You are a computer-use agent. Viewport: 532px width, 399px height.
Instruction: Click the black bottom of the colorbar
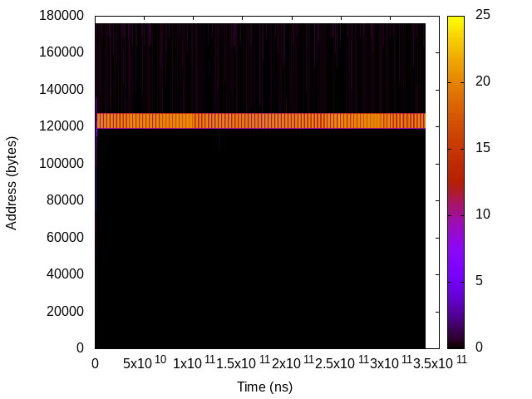click(456, 342)
